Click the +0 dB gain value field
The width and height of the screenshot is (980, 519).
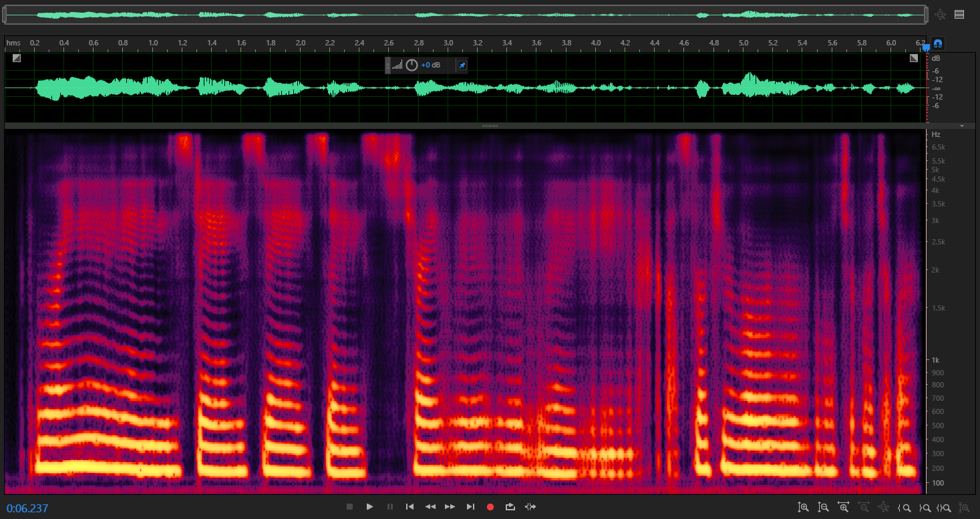tap(431, 65)
